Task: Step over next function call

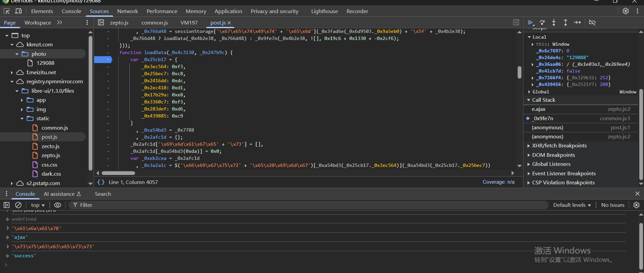Action: 542,22
